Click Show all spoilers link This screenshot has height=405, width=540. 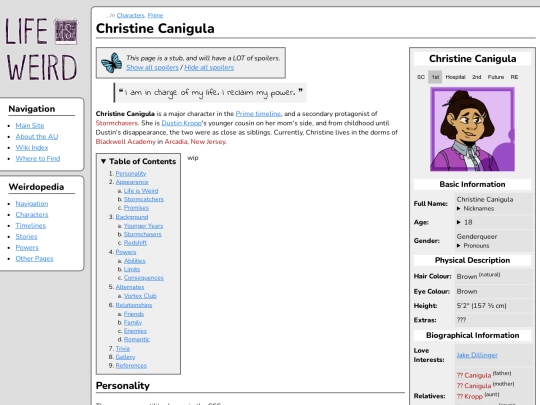[152, 68]
